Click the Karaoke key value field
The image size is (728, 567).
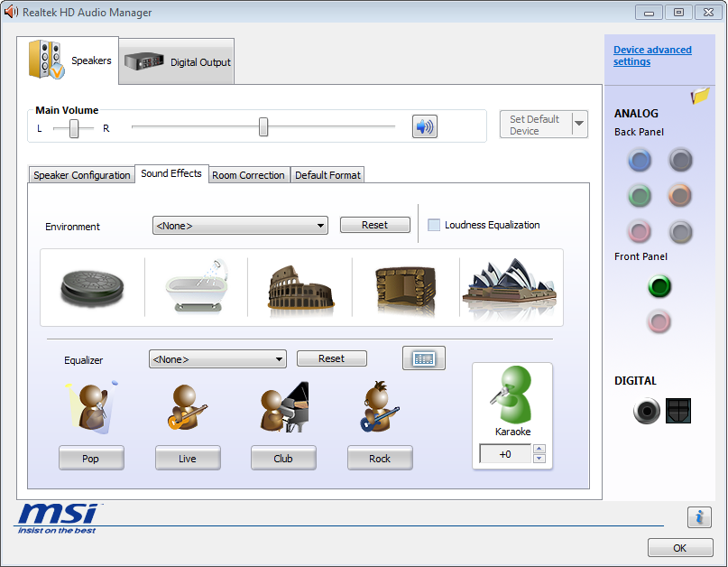[505, 453]
